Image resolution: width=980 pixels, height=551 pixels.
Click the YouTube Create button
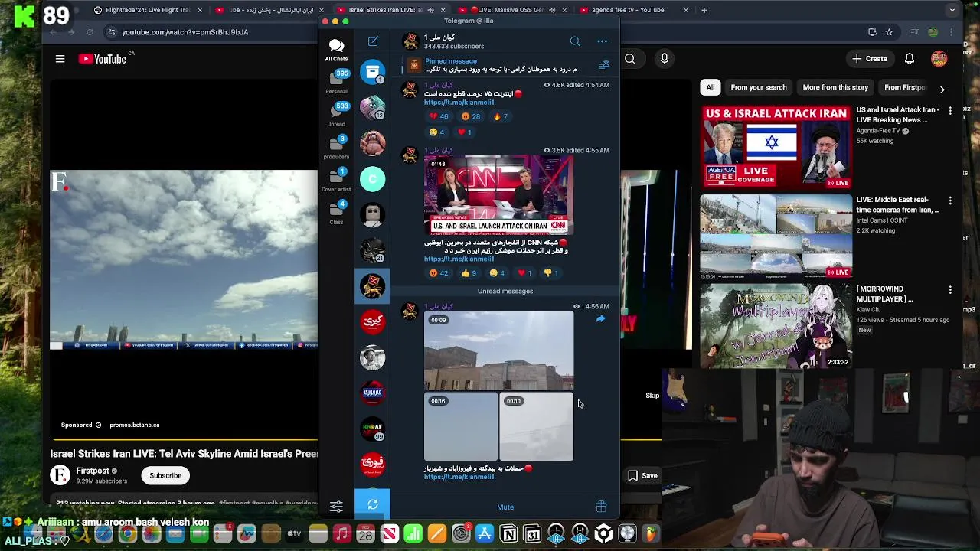[x=870, y=59]
